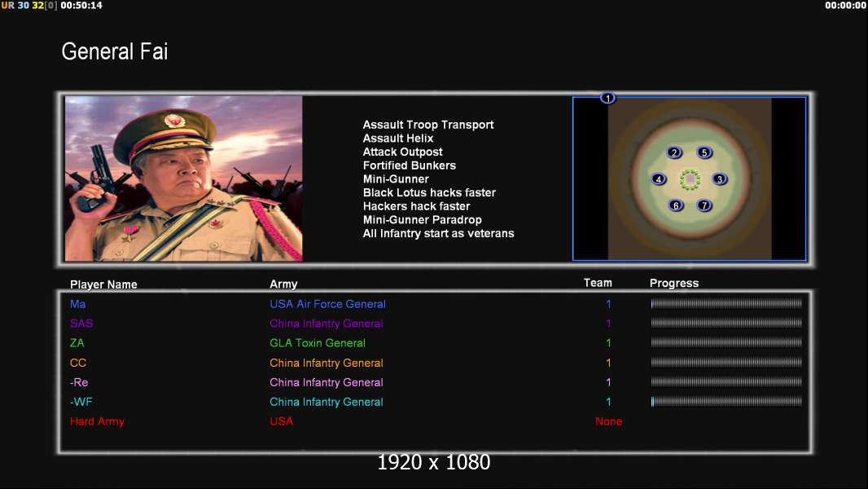This screenshot has height=489, width=868.
Task: Click SAS's 'China Infantry General' army
Action: pyautogui.click(x=326, y=324)
